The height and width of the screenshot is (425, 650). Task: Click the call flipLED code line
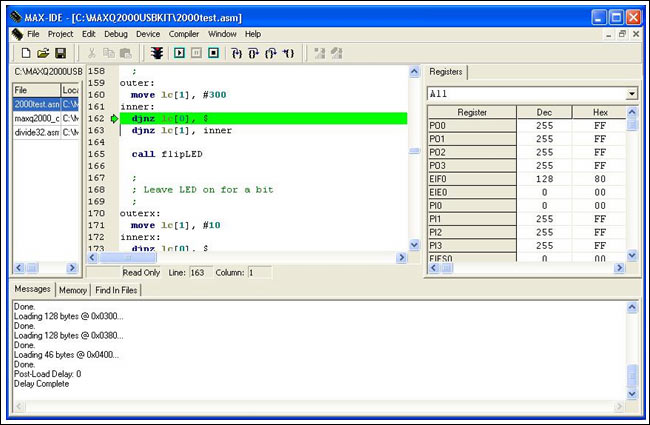click(168, 154)
